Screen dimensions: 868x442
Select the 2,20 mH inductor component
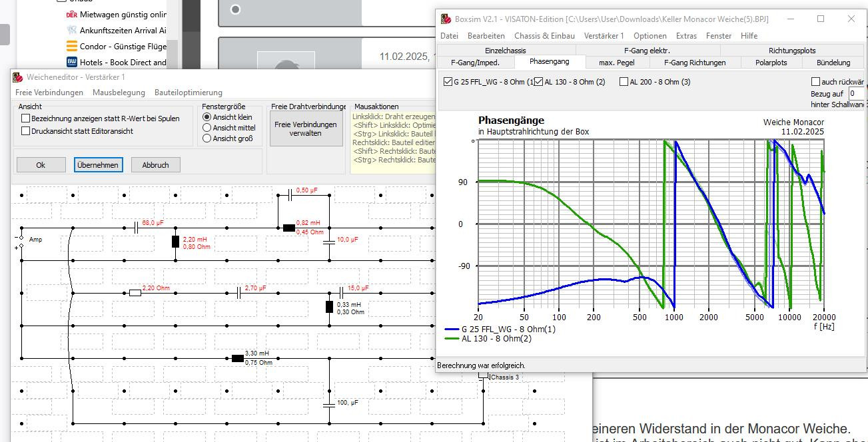click(175, 241)
